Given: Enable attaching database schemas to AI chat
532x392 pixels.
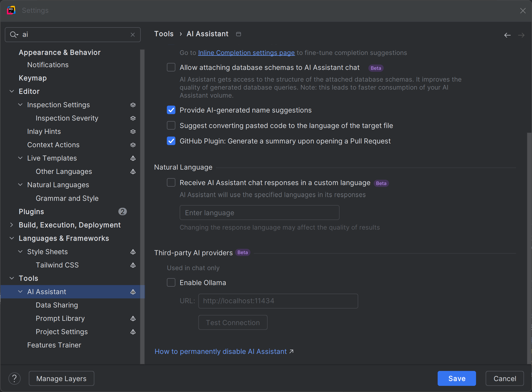Looking at the screenshot, I should pyautogui.click(x=171, y=67).
